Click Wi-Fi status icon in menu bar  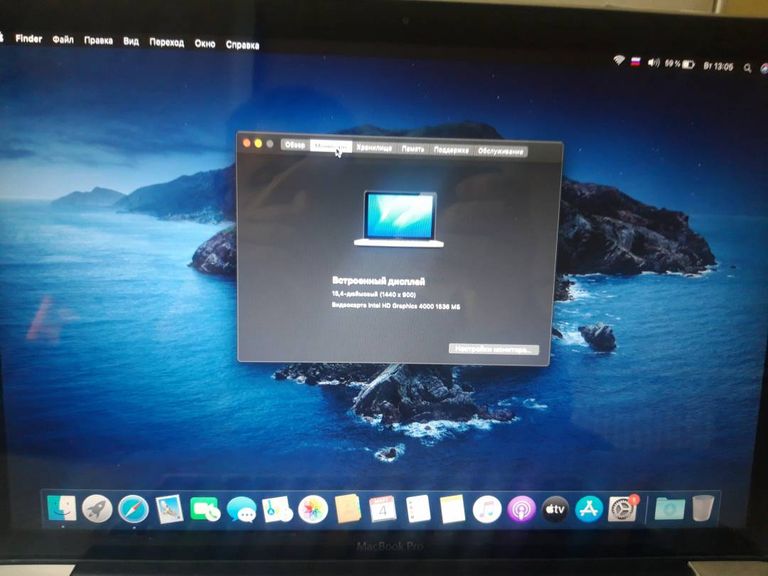tap(619, 60)
